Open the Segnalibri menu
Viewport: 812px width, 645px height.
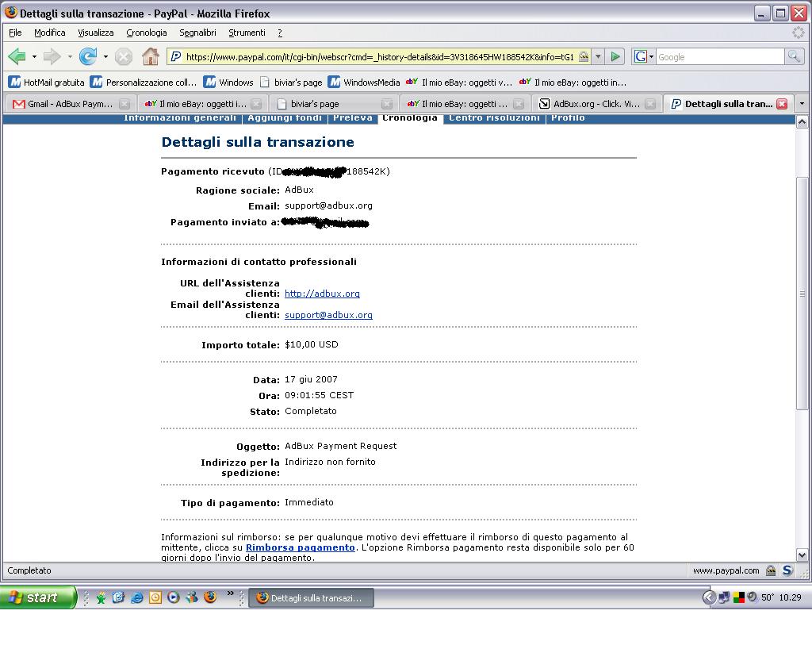(197, 33)
